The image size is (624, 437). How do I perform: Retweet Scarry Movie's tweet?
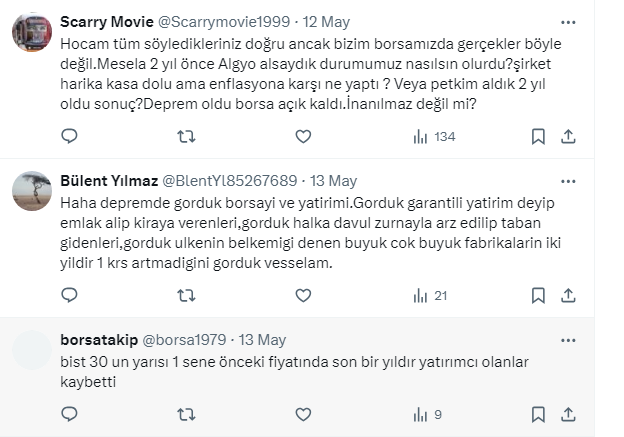pos(186,136)
